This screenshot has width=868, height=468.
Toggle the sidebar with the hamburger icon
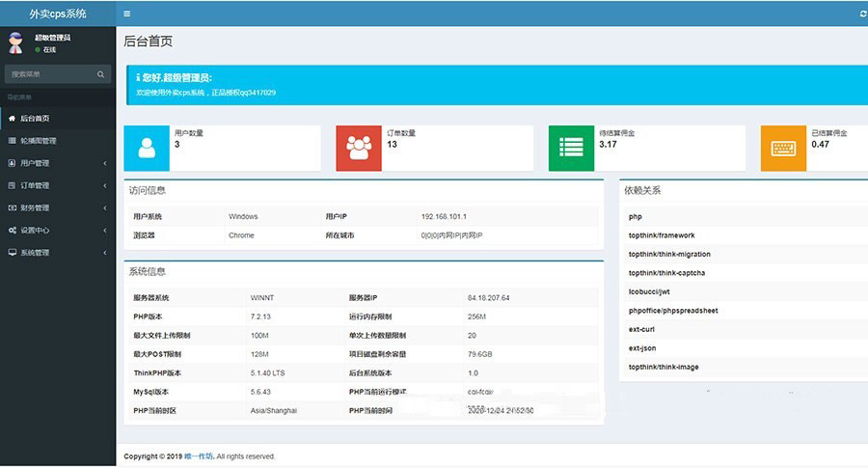tap(127, 14)
